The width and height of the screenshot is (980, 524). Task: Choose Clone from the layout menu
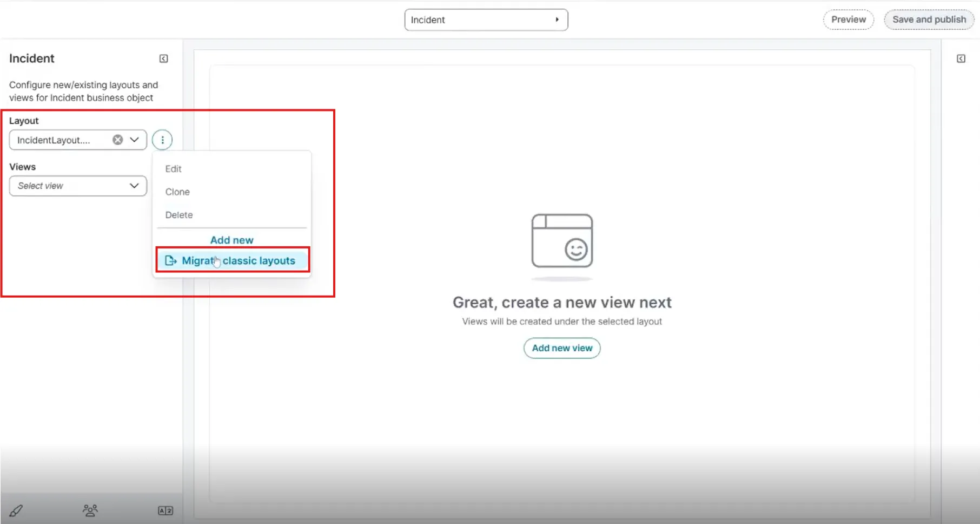177,192
